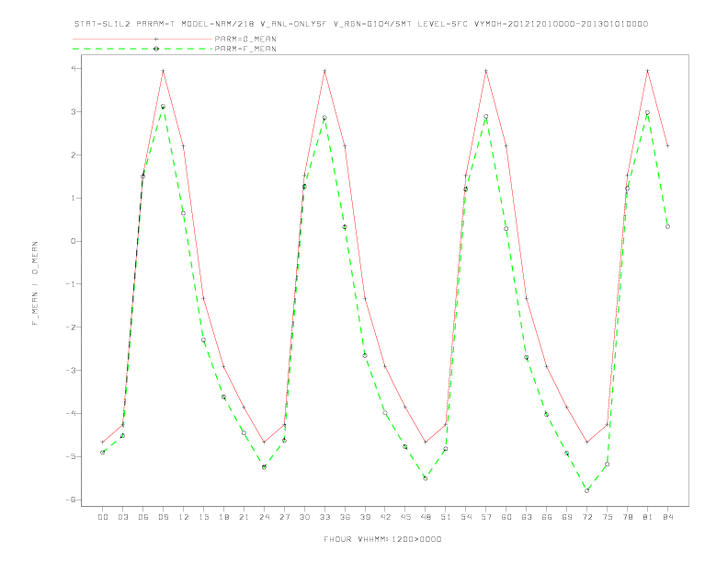Click the x-axis tick label 06
The height and width of the screenshot is (563, 728).
143,517
